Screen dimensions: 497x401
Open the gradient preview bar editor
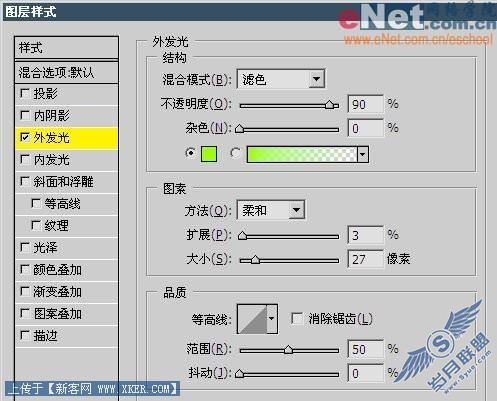tap(302, 154)
